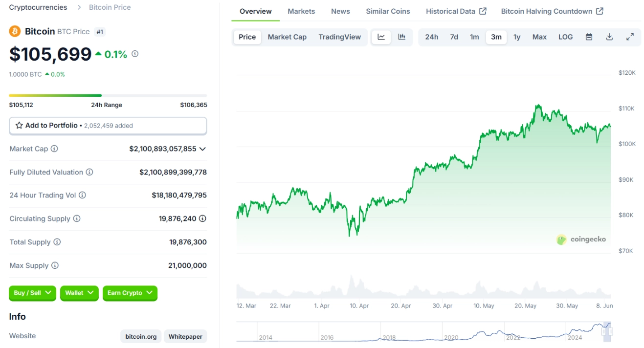Image resolution: width=644 pixels, height=348 pixels.
Task: Set chart range to 24h
Action: (432, 37)
